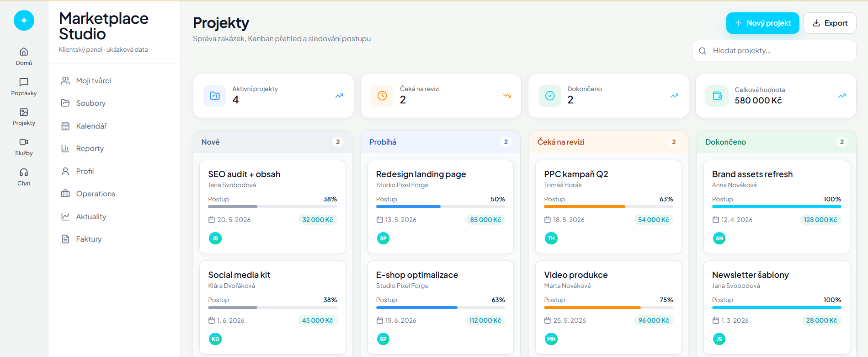
Task: Click the Probíhá column header
Action: pyautogui.click(x=441, y=142)
